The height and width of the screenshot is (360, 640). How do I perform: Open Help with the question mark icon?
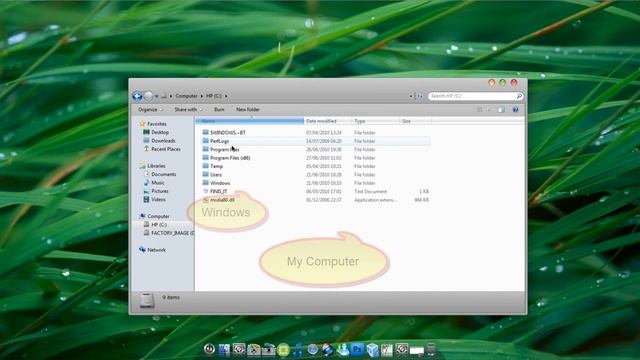tap(516, 110)
